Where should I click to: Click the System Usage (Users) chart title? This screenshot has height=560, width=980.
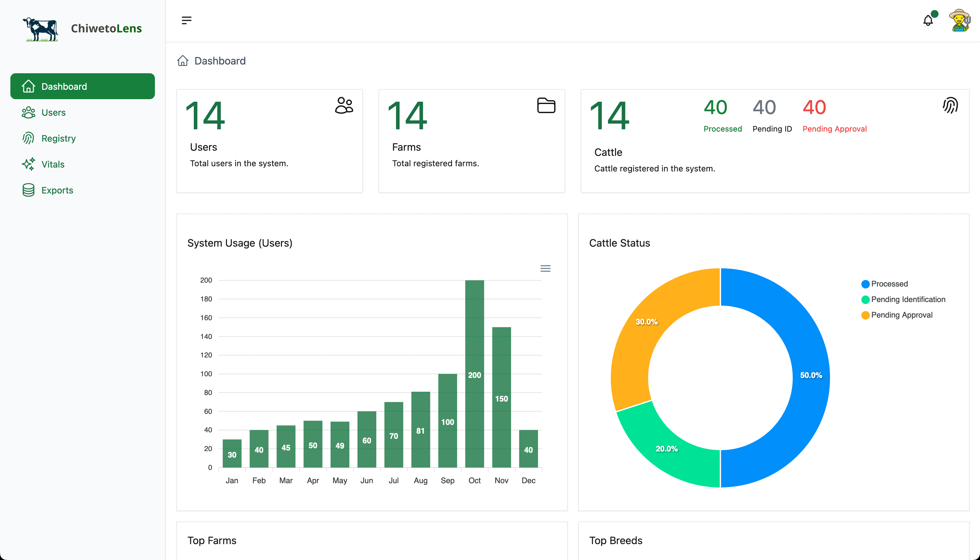(239, 243)
